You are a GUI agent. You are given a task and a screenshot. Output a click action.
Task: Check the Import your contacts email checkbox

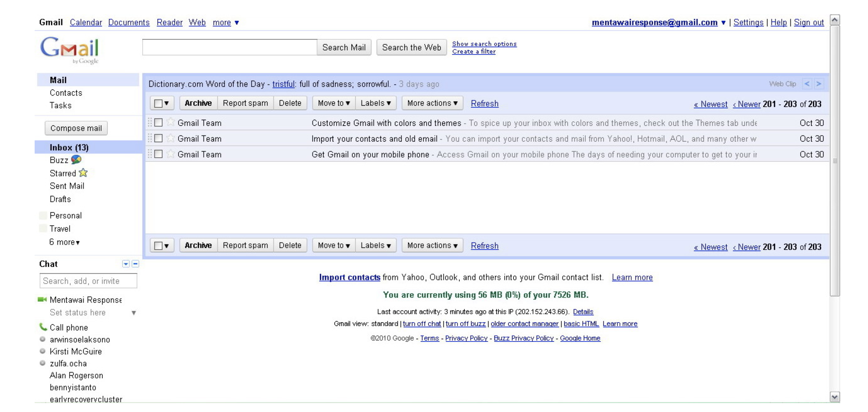[158, 138]
